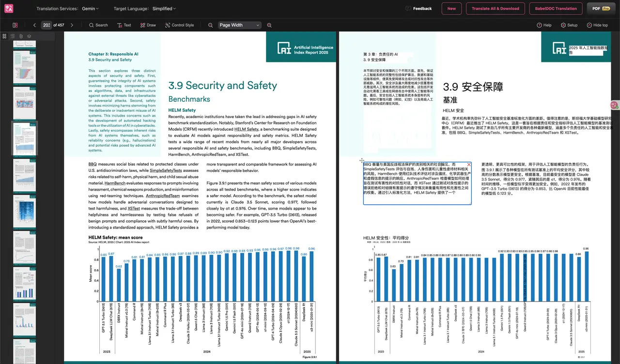Switch sidebar to layers view
The width and height of the screenshot is (620, 364).
29,36
